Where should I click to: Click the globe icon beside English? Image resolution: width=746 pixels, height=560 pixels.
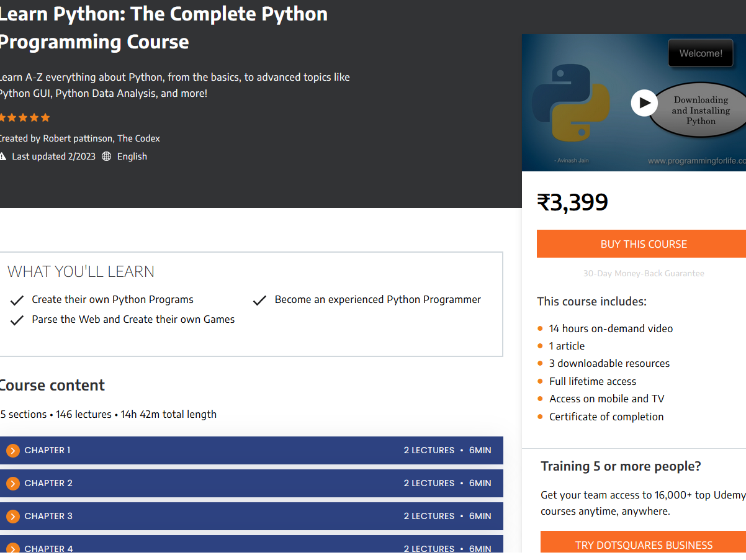[108, 156]
